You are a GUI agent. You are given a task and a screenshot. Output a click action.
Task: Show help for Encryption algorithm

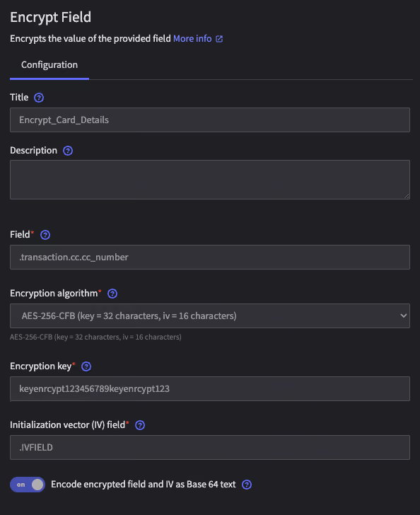(x=112, y=294)
